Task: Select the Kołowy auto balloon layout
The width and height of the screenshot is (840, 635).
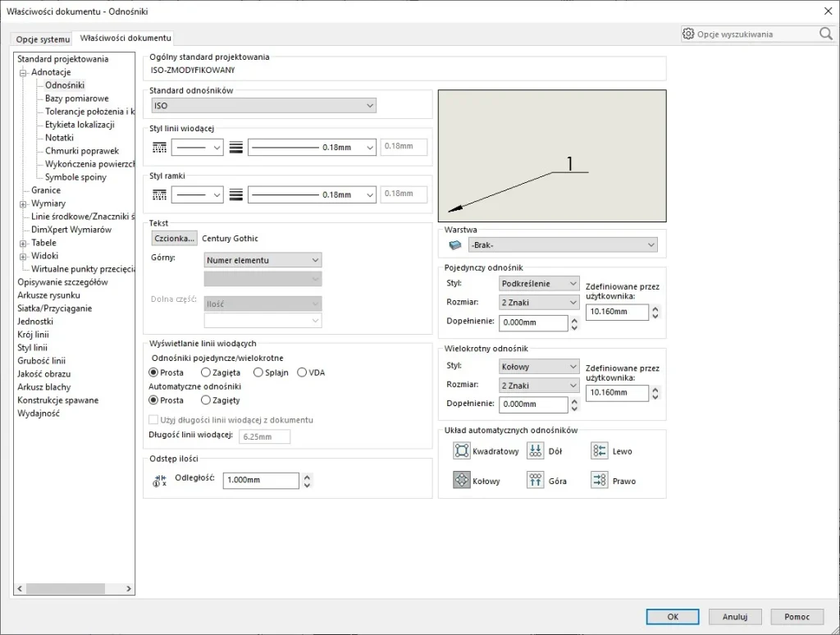Action: pos(461,480)
